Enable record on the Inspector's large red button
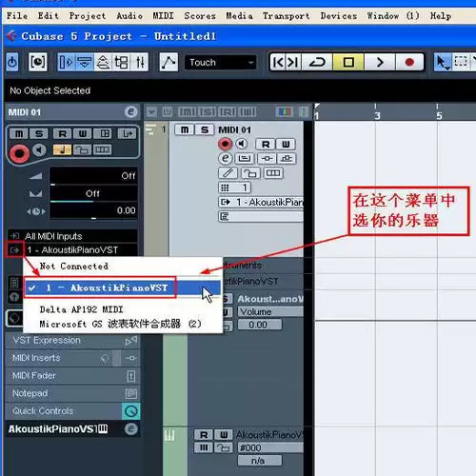 coord(19,153)
